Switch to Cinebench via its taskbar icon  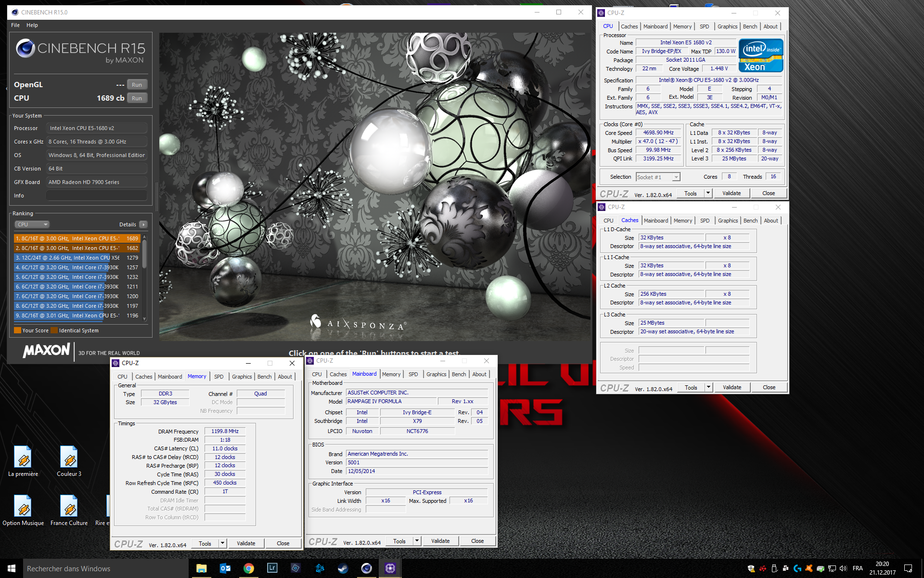[366, 568]
